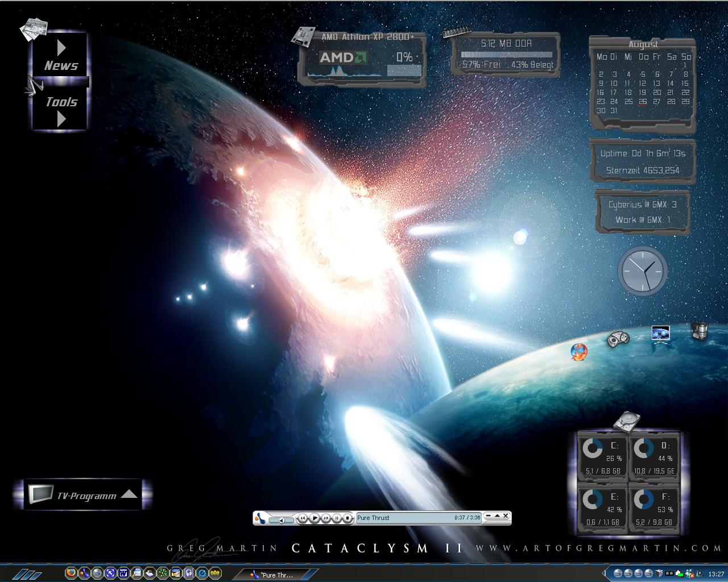Click the multitool icon above Tools

(33, 86)
